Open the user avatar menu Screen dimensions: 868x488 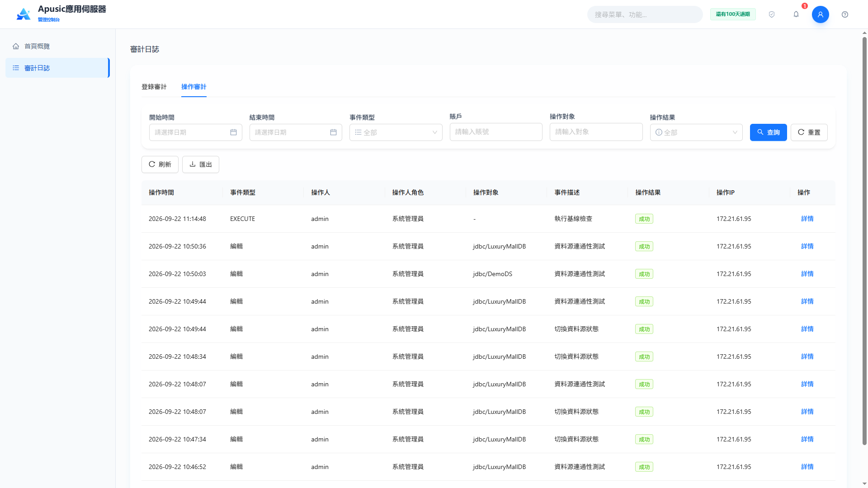(x=821, y=14)
